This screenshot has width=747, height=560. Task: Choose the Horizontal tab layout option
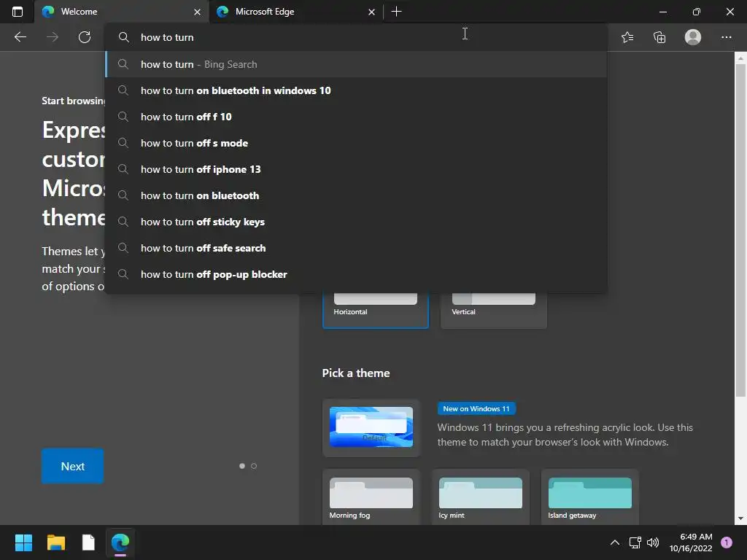pos(376,310)
